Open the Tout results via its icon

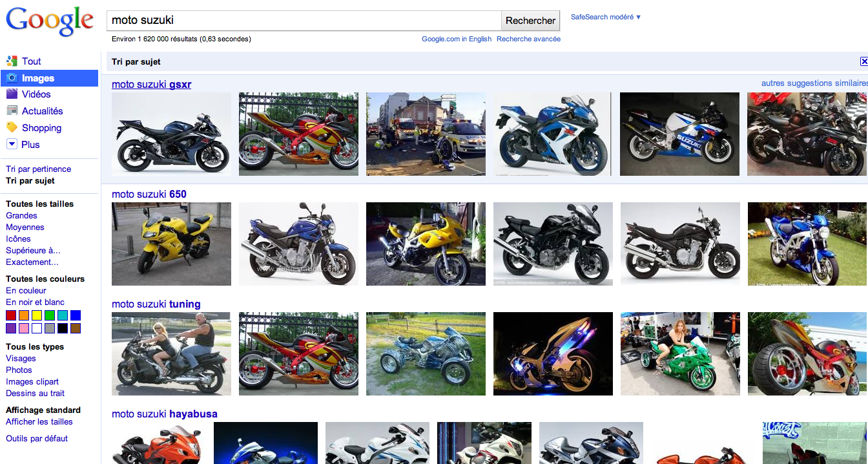pyautogui.click(x=12, y=61)
